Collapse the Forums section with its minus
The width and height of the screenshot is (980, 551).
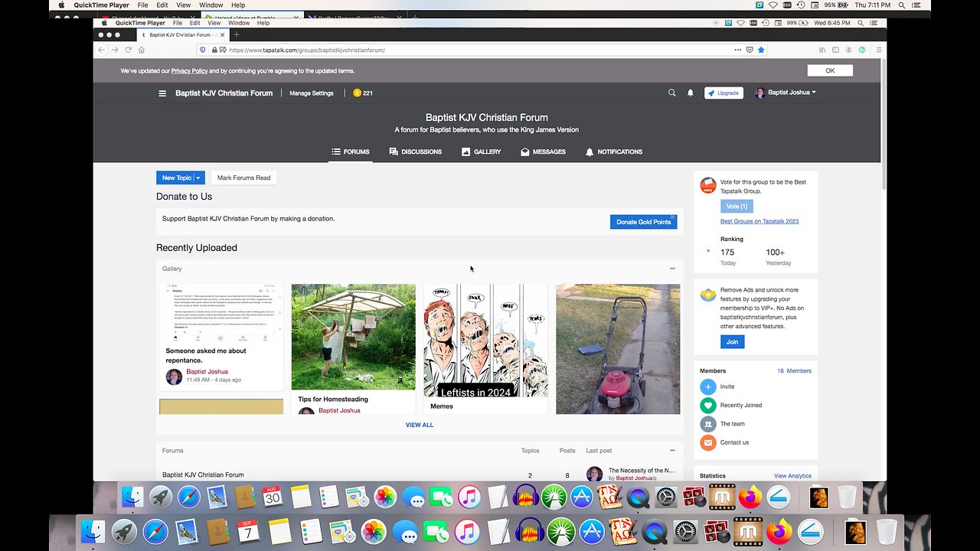[x=672, y=451]
